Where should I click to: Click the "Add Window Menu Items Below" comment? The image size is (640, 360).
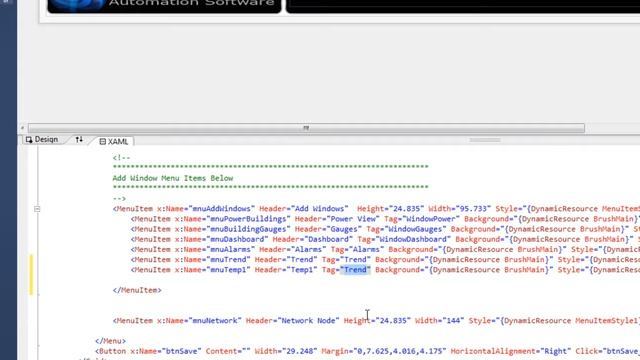coord(173,178)
